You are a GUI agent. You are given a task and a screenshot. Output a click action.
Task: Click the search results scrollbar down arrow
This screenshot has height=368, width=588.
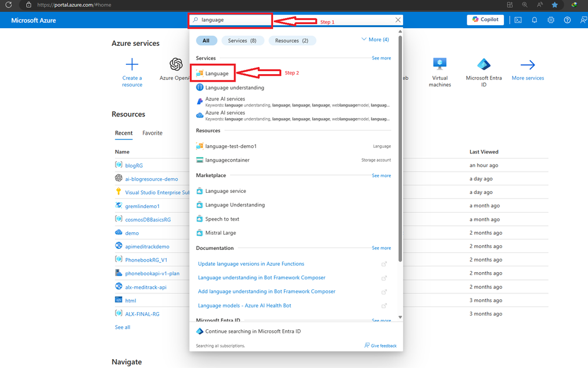click(x=400, y=317)
